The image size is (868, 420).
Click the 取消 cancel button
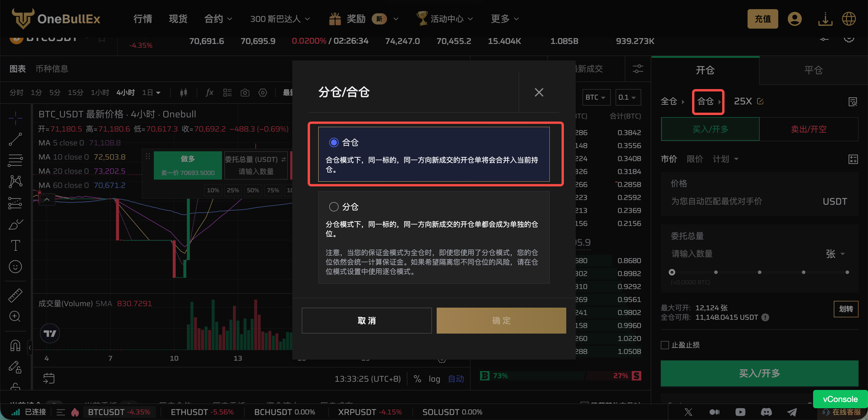367,320
